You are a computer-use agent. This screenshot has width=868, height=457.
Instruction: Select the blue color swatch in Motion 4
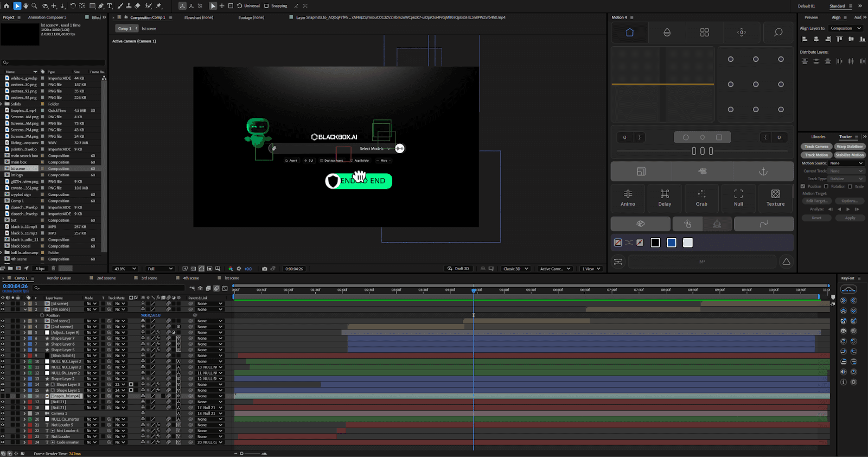pos(671,243)
